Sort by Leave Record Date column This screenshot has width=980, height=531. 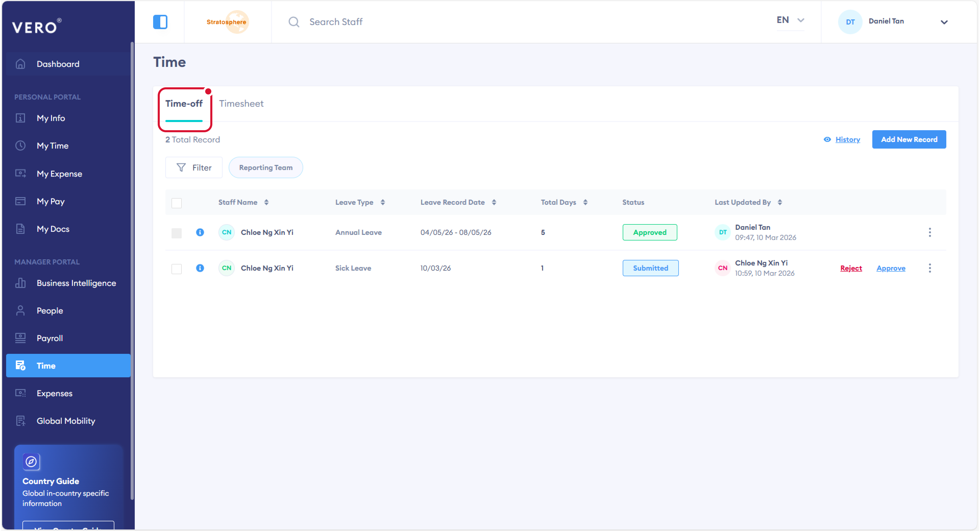pos(494,202)
